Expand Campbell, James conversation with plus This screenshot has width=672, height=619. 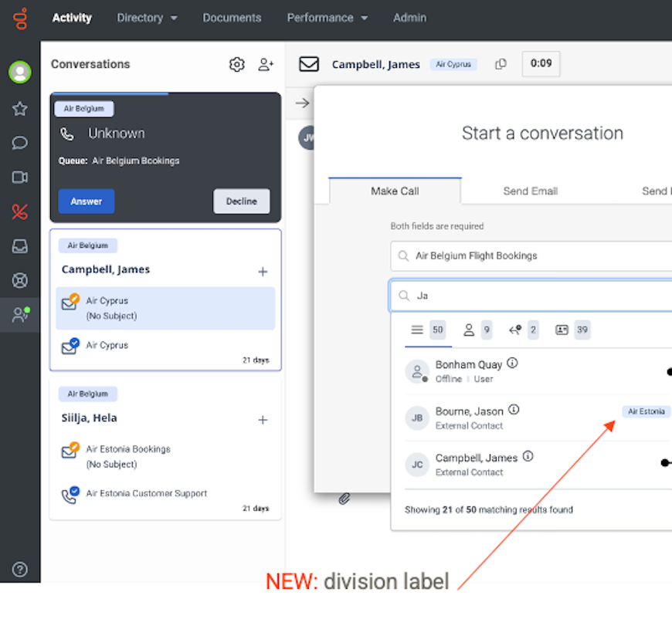(263, 272)
